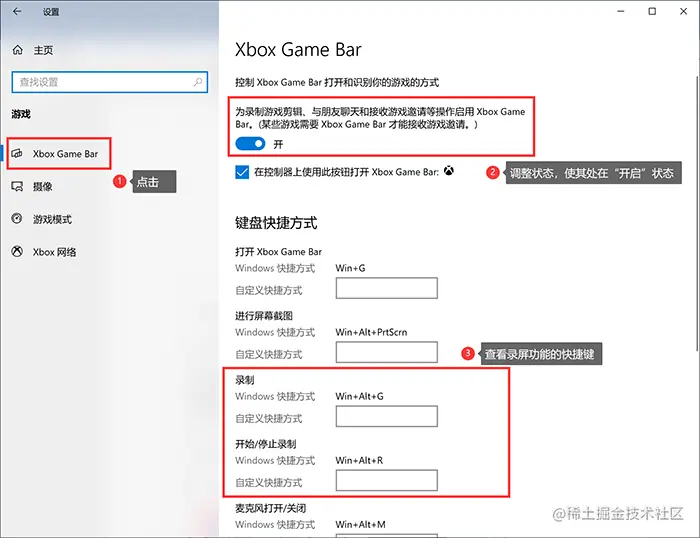This screenshot has width=700, height=538.
Task: Click the 游戏 category heading
Action: (21, 114)
